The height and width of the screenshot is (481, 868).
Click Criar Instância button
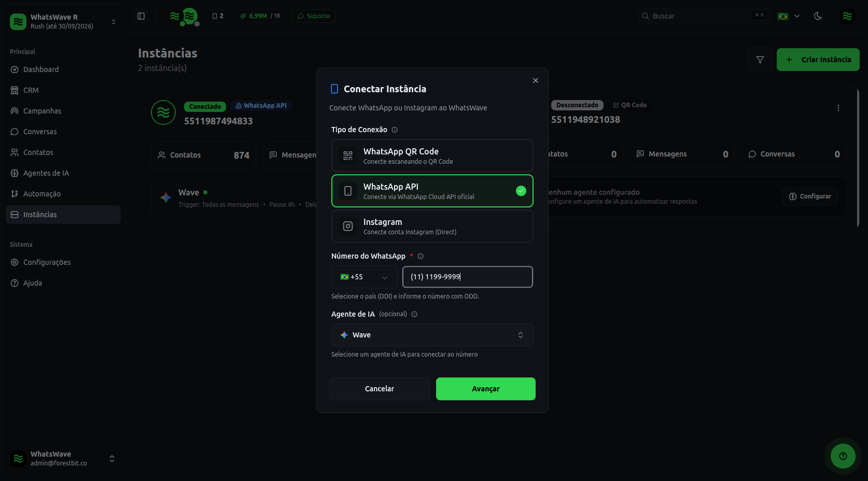818,60
